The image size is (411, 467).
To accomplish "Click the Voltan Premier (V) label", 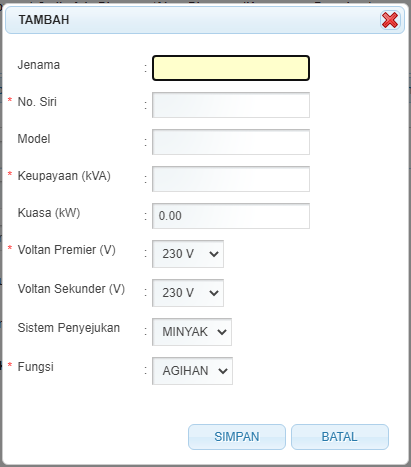I will 67,250.
